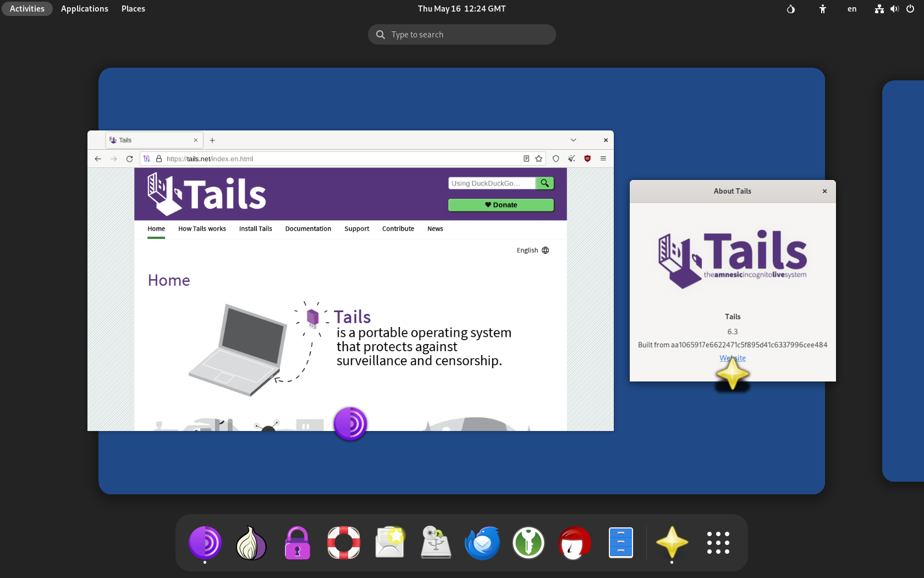Reload the Tails page
The image size is (924, 578).
(130, 159)
